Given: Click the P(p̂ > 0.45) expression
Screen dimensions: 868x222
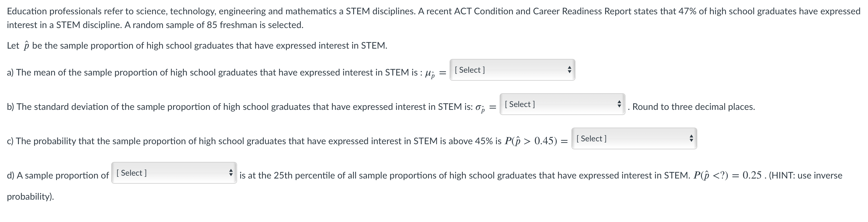Looking at the screenshot, I should [531, 141].
